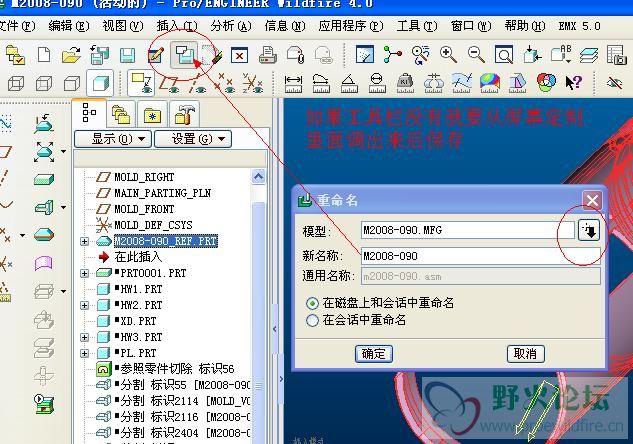The width and height of the screenshot is (633, 444).
Task: Click the Diameter measure icon
Action: (x=377, y=84)
